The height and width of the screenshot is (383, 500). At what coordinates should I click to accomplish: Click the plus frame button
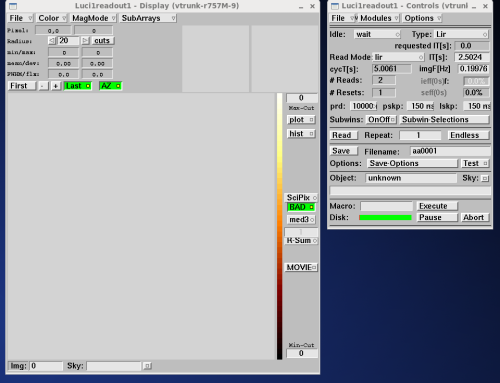click(56, 86)
